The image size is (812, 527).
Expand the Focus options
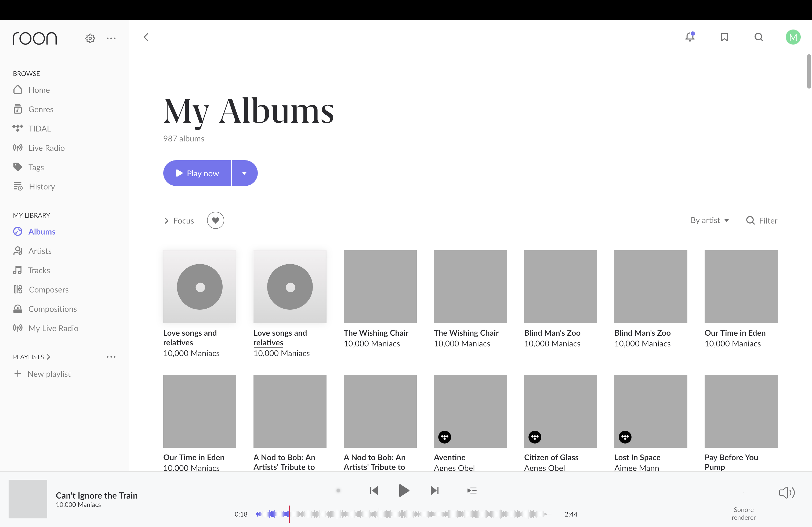pyautogui.click(x=179, y=221)
